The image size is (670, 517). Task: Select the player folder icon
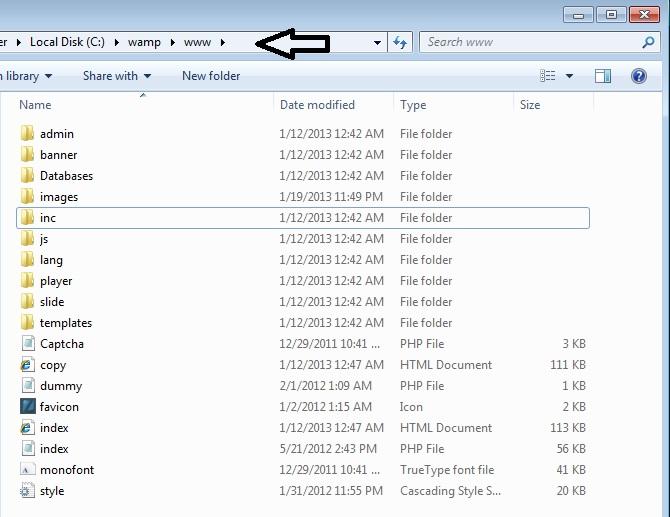tap(27, 280)
